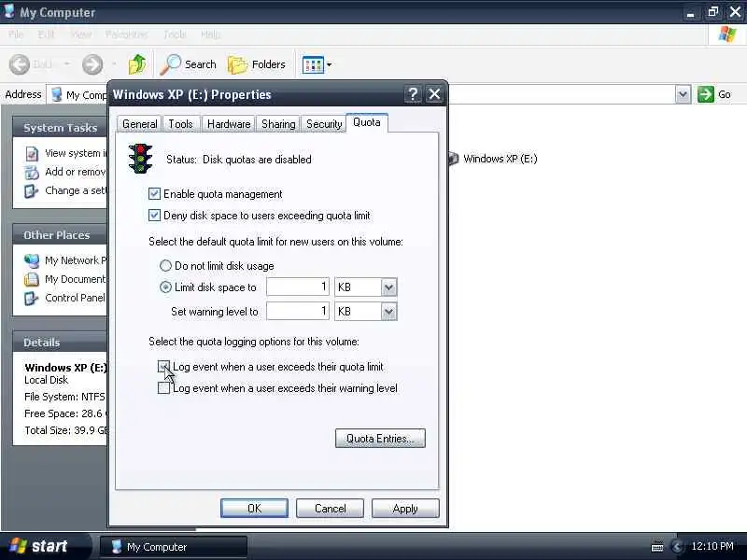Click My Documents folder icon

32,279
